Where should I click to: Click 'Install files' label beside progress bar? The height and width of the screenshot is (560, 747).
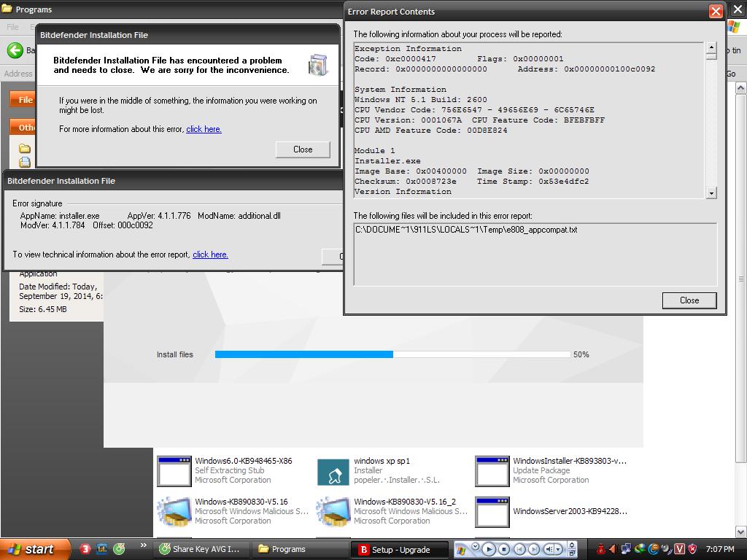pyautogui.click(x=175, y=354)
